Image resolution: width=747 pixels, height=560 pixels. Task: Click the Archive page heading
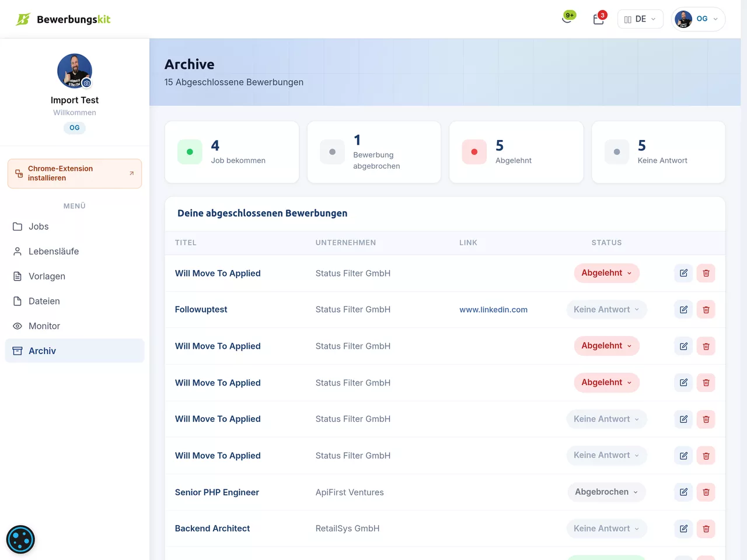[190, 64]
